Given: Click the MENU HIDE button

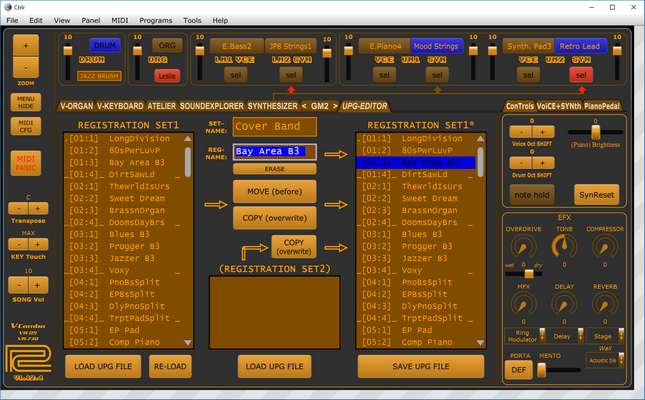Looking at the screenshot, I should [x=26, y=102].
